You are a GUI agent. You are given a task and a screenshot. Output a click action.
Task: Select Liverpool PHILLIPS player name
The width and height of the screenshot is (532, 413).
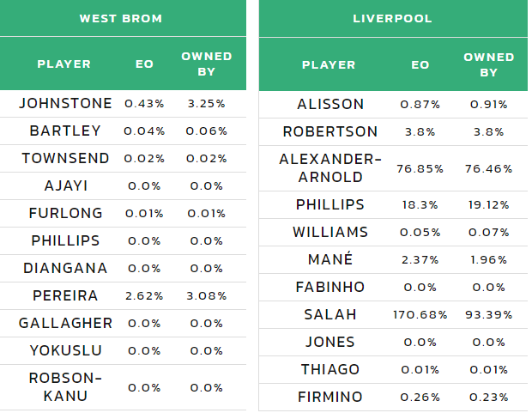point(330,204)
